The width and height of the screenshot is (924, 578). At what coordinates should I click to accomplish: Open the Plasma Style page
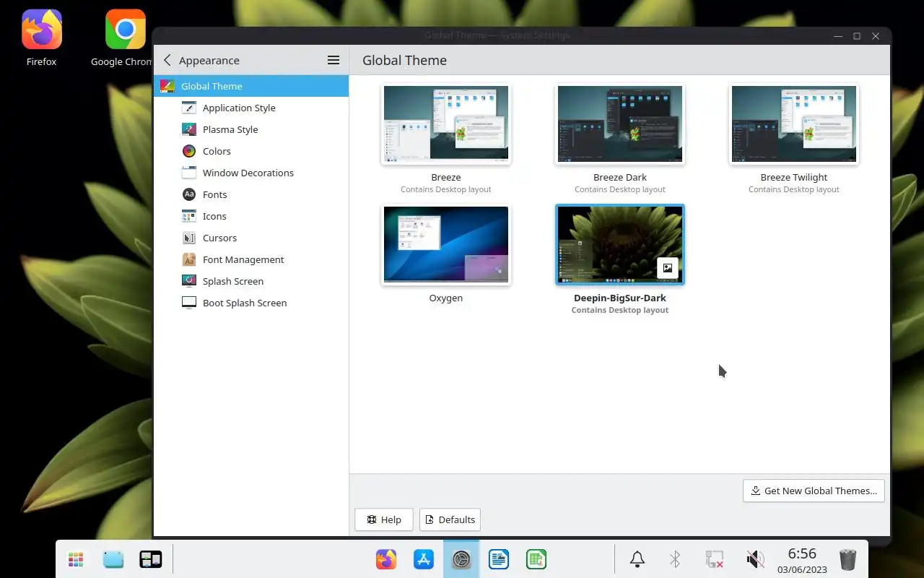coord(251,129)
